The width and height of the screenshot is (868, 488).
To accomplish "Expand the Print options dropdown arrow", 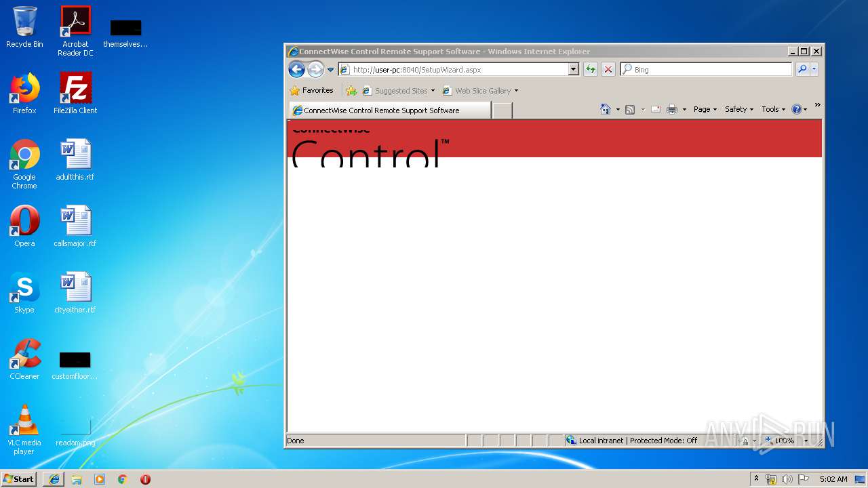I will tap(684, 110).
